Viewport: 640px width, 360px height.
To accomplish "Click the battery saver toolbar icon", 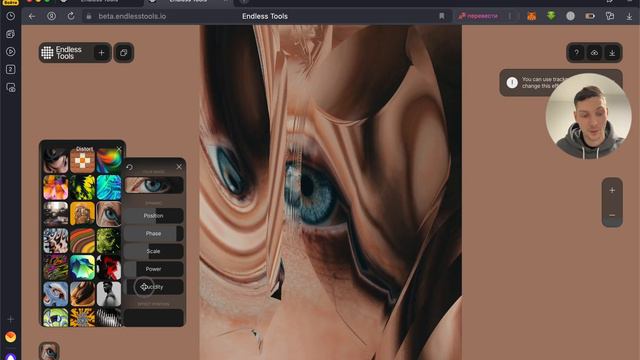I will (x=590, y=16).
